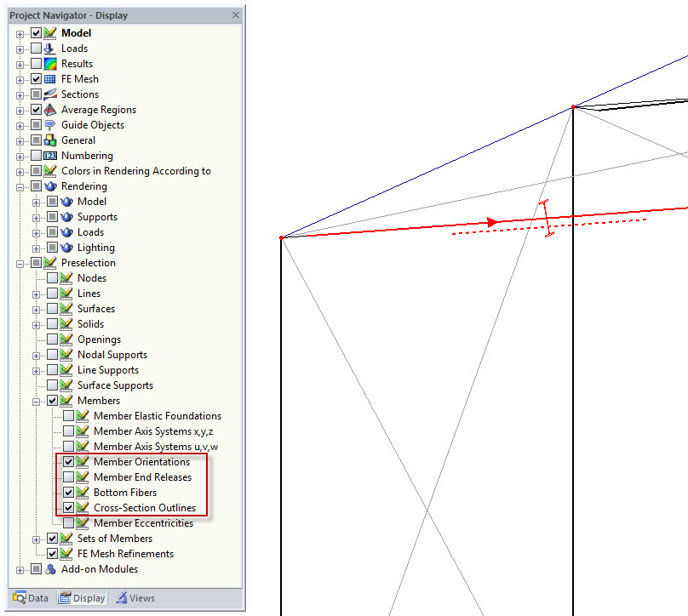Select the Solids label

91,324
